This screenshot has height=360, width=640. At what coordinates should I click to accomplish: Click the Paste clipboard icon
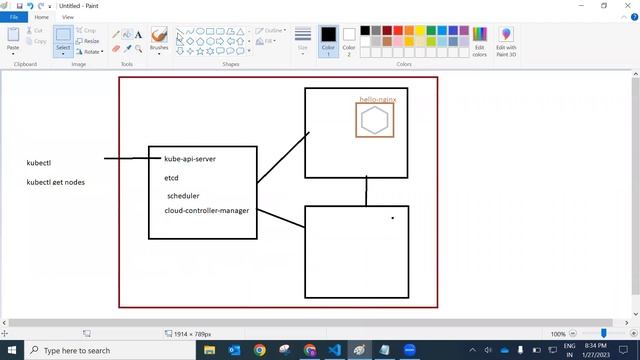(13, 35)
